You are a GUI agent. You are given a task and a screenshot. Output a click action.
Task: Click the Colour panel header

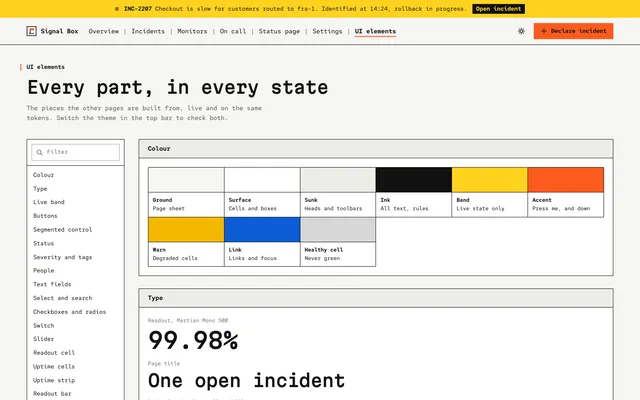pos(376,149)
